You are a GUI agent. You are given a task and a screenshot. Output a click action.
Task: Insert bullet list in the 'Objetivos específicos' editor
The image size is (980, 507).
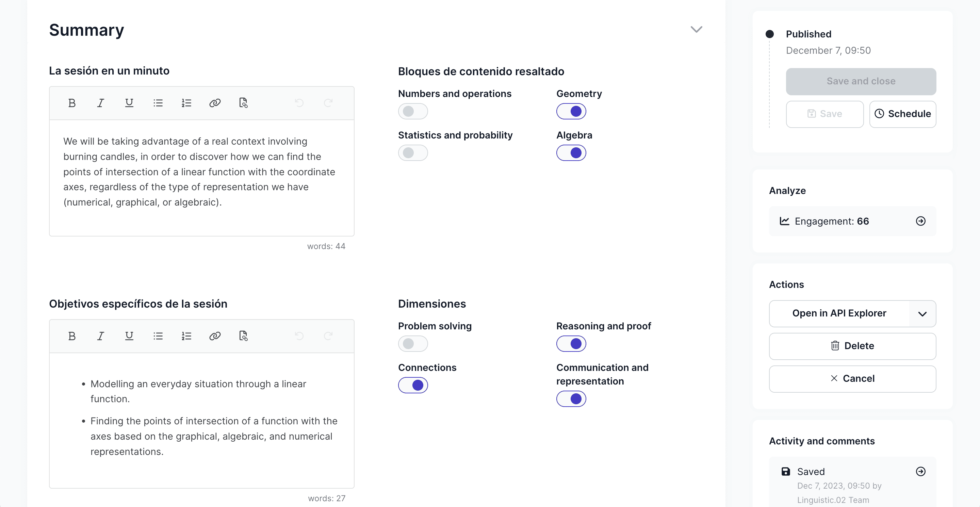[158, 336]
